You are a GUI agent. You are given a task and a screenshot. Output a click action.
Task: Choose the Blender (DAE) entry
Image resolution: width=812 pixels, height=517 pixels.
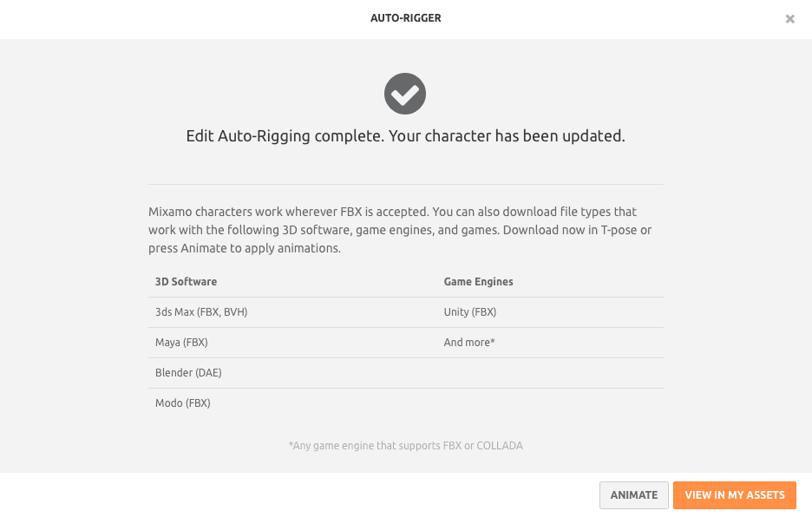pos(188,373)
